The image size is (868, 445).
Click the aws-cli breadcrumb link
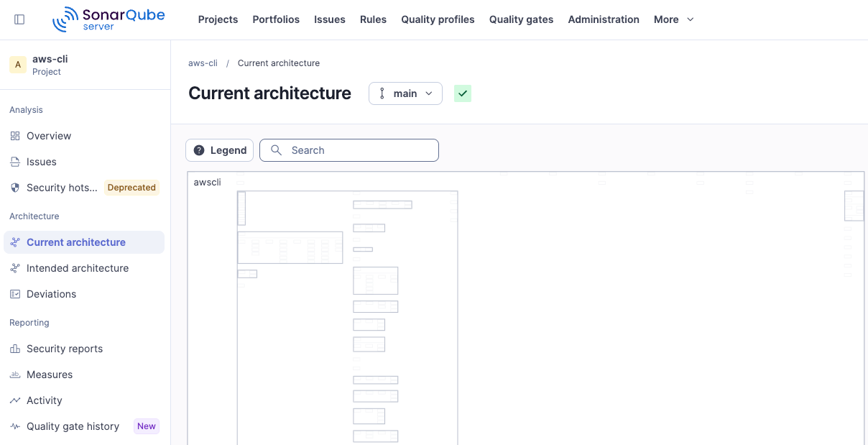203,63
